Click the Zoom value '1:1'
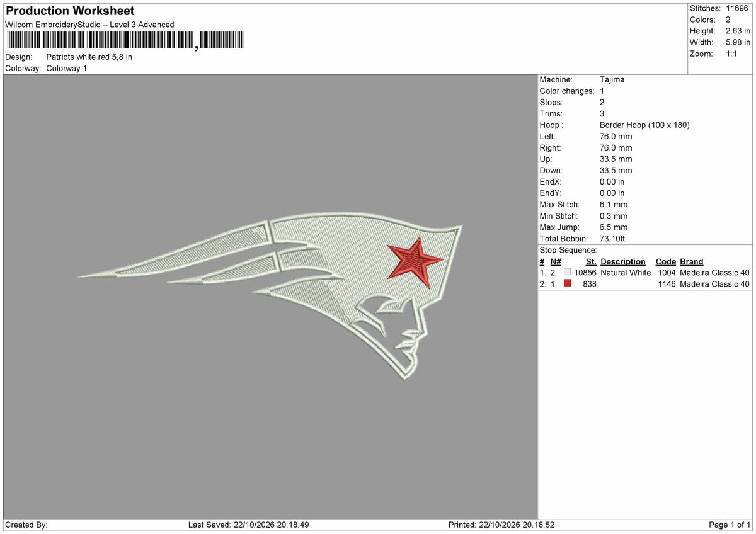 click(x=732, y=54)
